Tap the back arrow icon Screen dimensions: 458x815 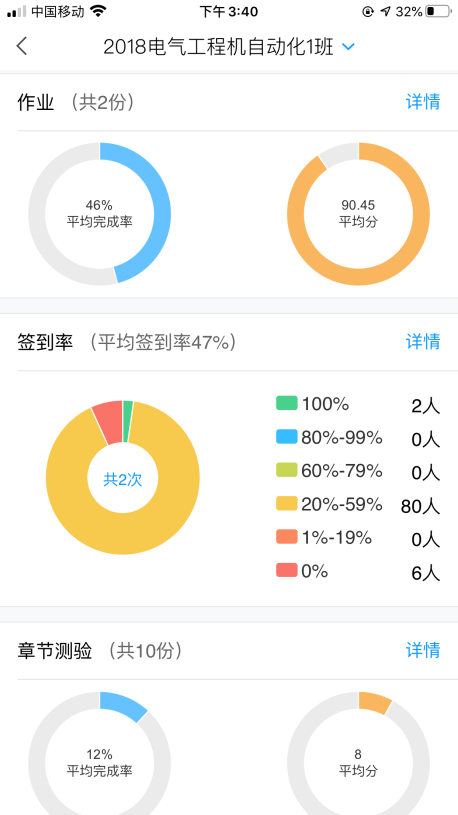pos(21,46)
